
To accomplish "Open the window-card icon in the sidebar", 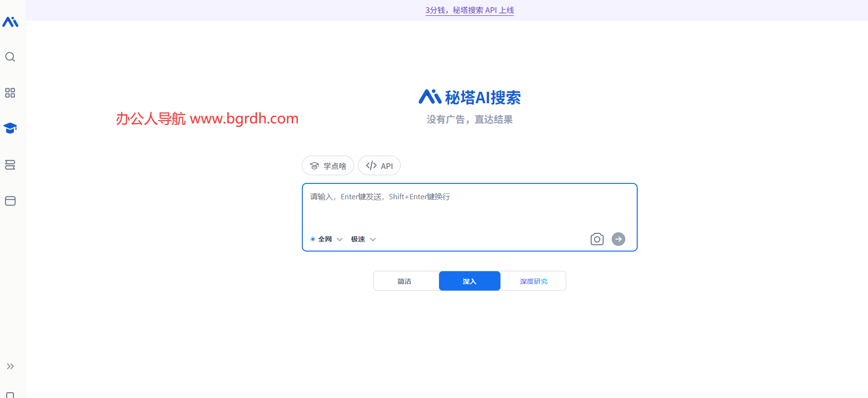I will pyautogui.click(x=10, y=201).
